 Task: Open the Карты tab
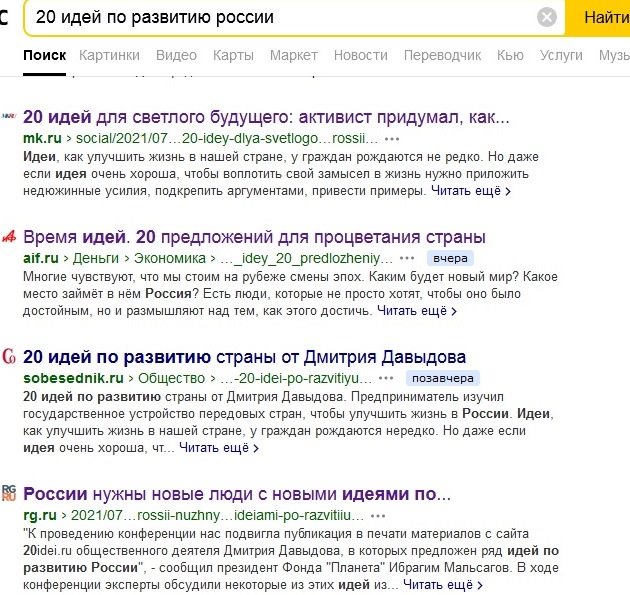click(x=233, y=55)
